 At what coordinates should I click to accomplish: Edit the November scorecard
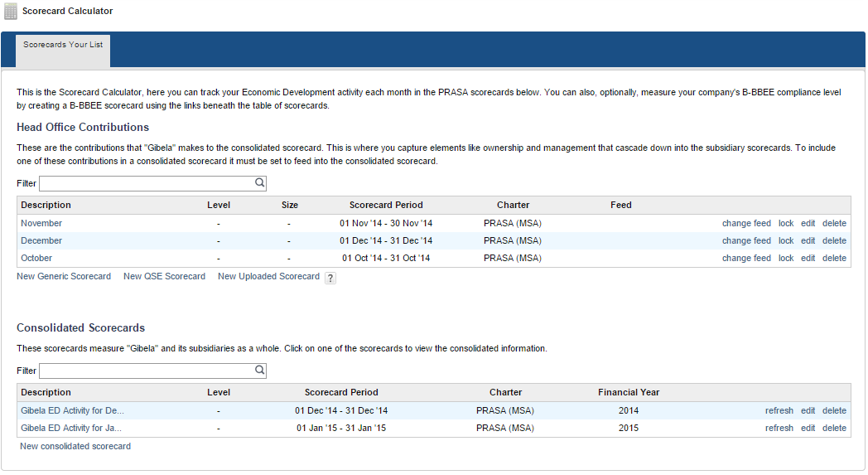point(808,223)
